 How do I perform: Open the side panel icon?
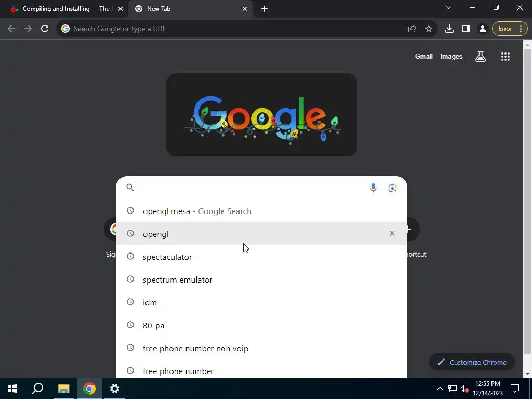[x=466, y=29]
